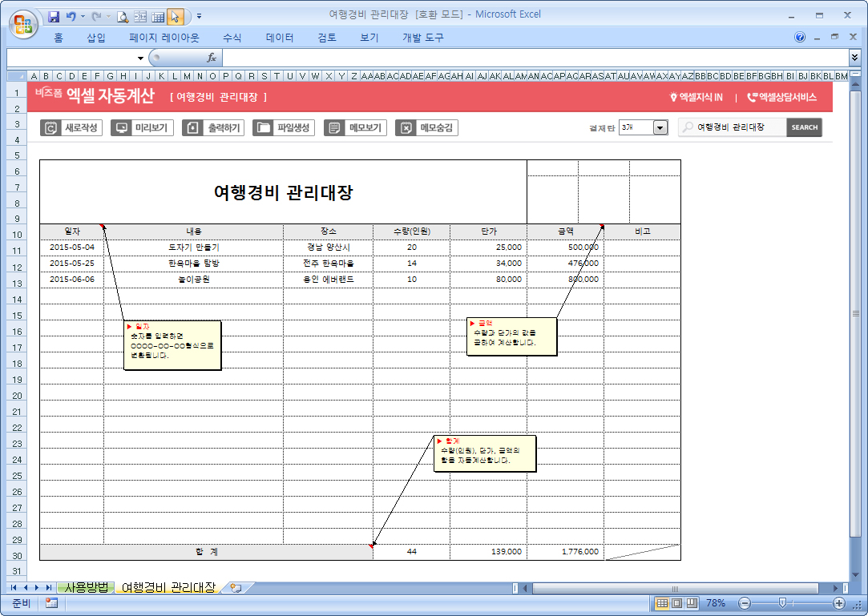
Task: Click the 메모숨김 button
Action: (x=426, y=128)
